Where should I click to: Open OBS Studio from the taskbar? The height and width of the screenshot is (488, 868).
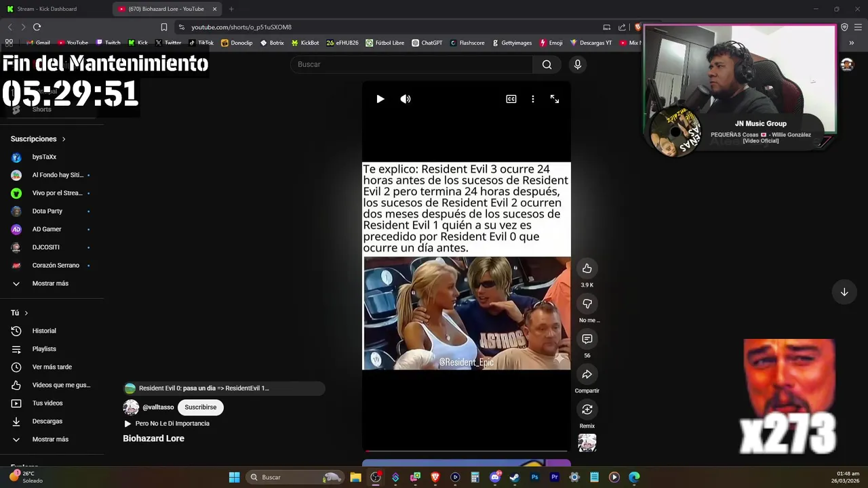pyautogui.click(x=376, y=477)
